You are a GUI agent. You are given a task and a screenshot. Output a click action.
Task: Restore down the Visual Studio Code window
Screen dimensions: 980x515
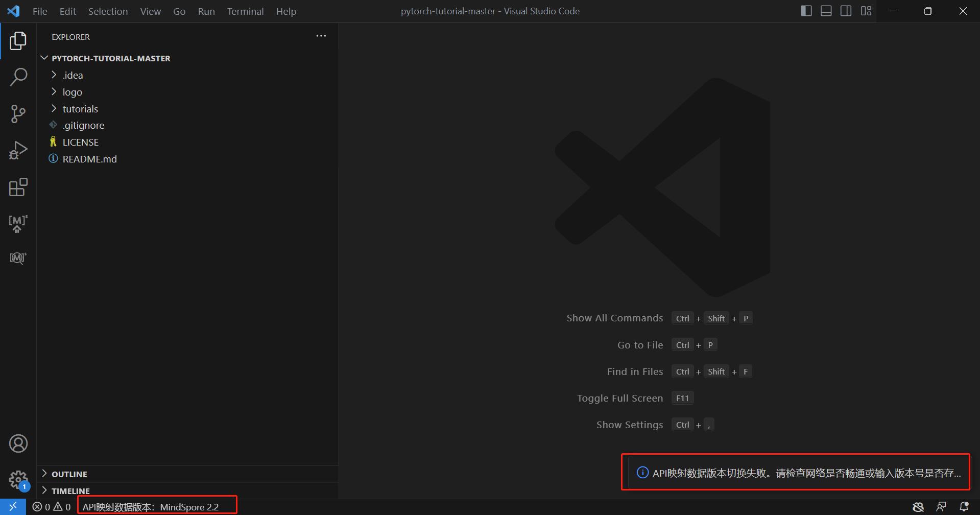(x=928, y=11)
